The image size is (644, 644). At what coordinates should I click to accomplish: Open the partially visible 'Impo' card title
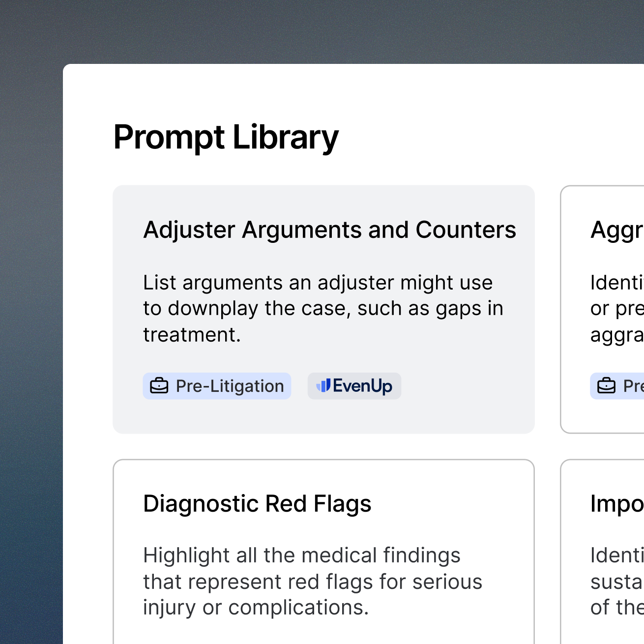click(x=617, y=504)
